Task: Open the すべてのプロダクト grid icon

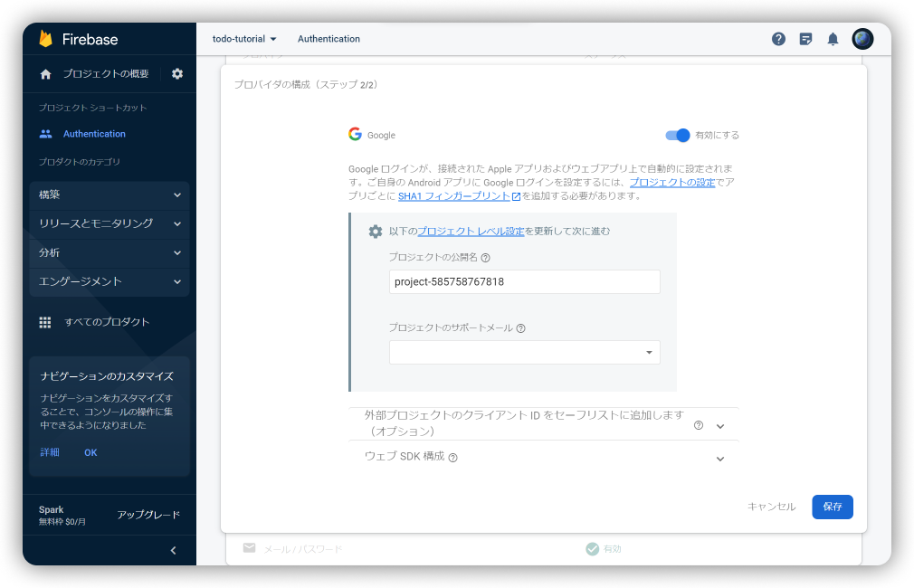Action: [45, 322]
